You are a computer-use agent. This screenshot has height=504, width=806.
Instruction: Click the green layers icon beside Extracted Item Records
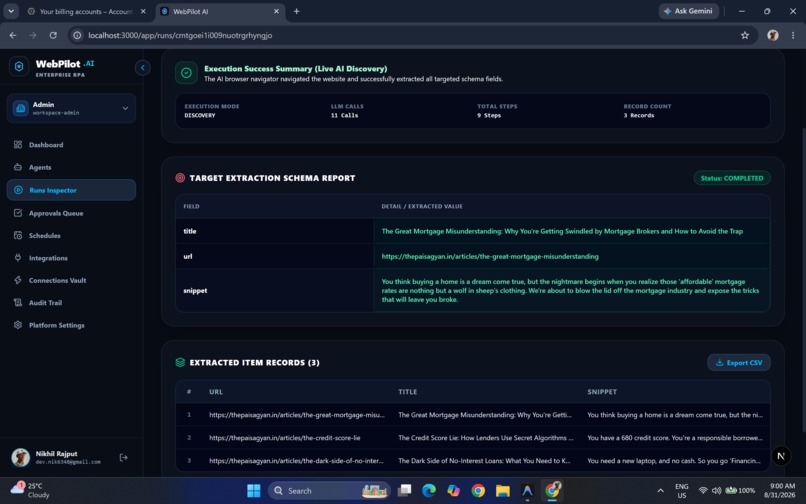coord(180,363)
